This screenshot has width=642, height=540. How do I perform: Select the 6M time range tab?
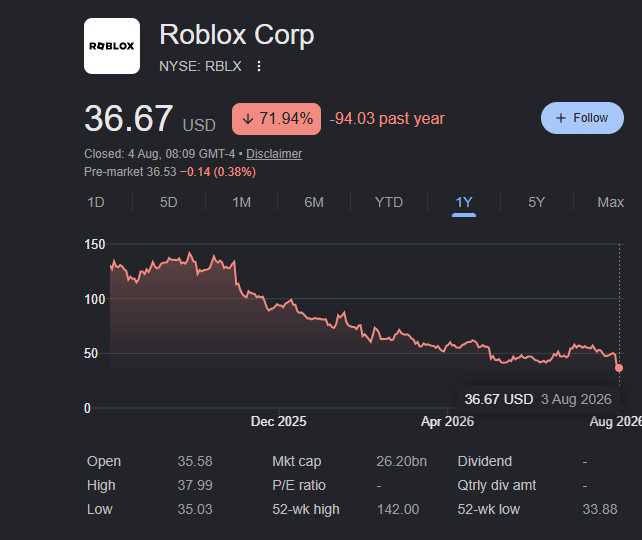click(314, 202)
